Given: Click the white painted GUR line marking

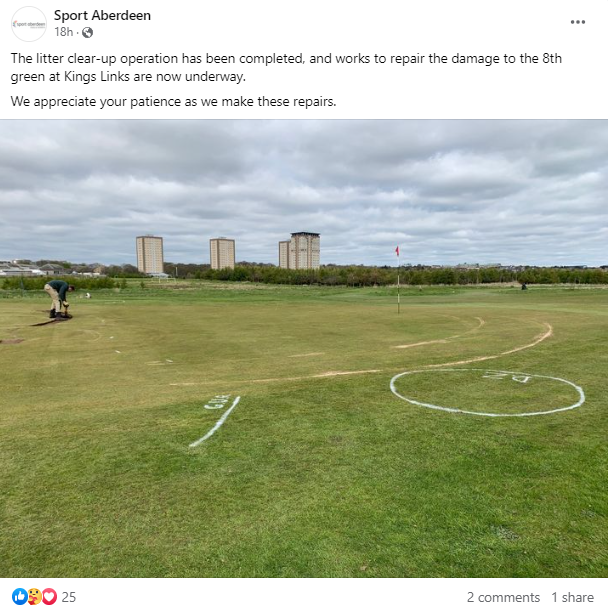Looking at the screenshot, I should 215,421.
